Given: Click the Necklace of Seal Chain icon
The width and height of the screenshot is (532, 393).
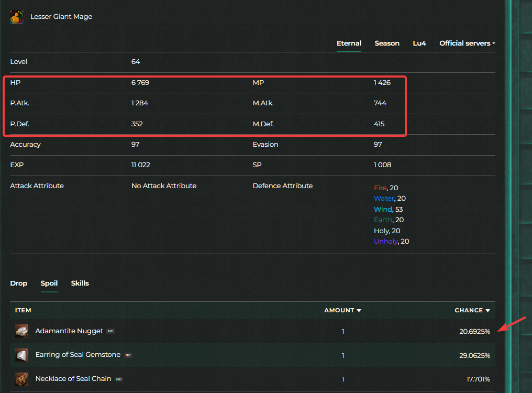Looking at the screenshot, I should pos(22,378).
